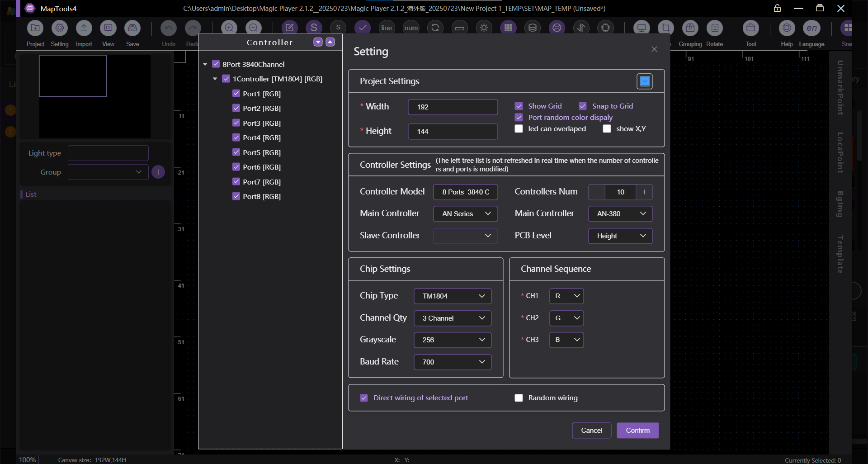Uncheck the Port1 [RGB] checkbox
The width and height of the screenshot is (868, 464).
click(236, 94)
